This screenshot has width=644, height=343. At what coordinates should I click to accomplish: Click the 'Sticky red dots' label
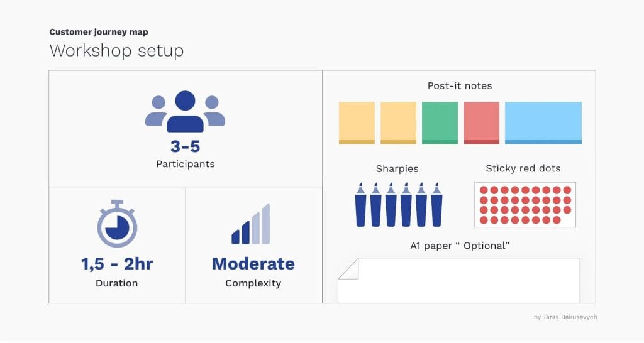click(x=523, y=168)
